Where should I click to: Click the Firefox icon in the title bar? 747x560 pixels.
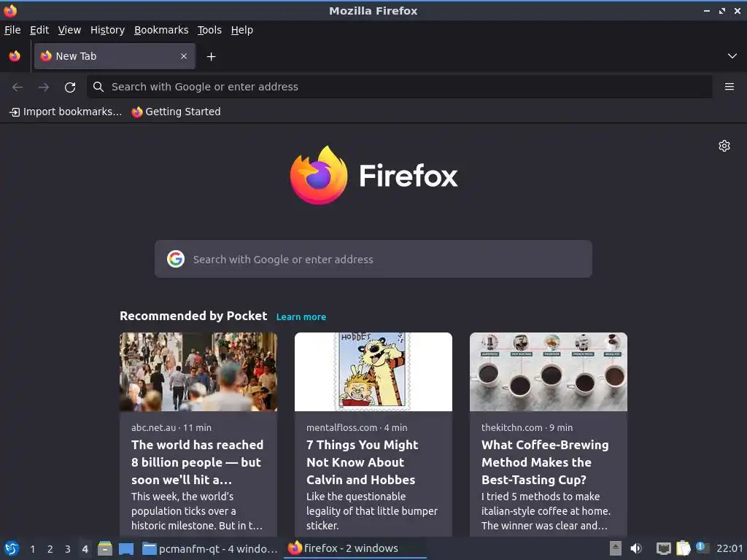10,10
